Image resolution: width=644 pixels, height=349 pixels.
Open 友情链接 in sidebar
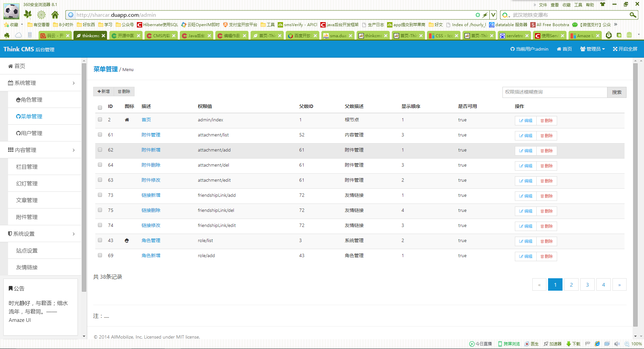(x=45, y=267)
